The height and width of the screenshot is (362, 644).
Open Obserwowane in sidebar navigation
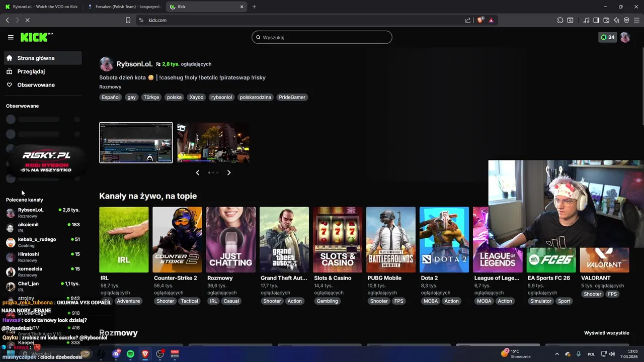[x=43, y=85]
